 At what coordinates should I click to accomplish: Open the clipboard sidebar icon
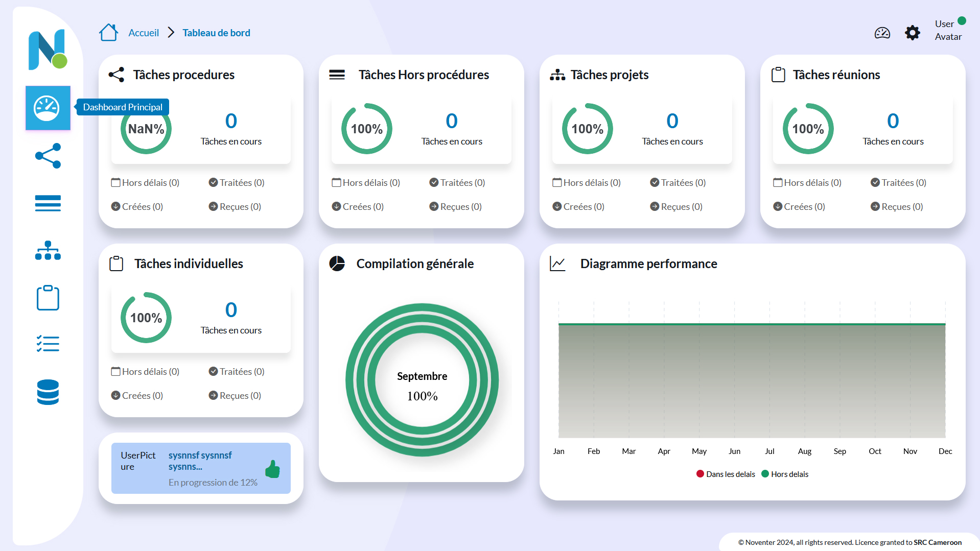pyautogui.click(x=48, y=298)
